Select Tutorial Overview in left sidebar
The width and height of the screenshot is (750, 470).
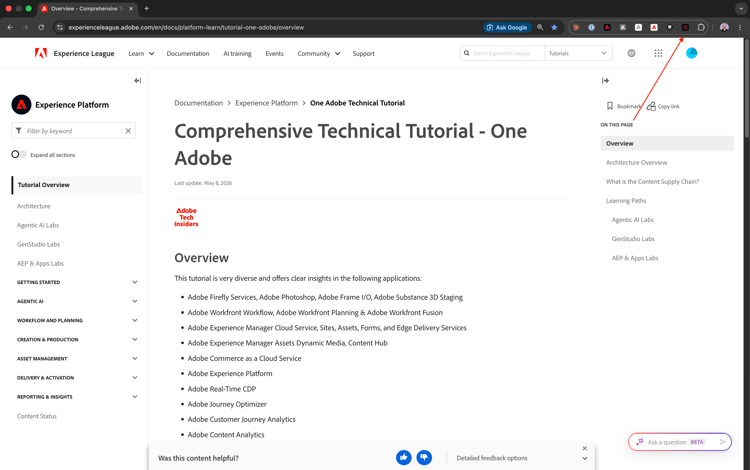click(x=77, y=185)
